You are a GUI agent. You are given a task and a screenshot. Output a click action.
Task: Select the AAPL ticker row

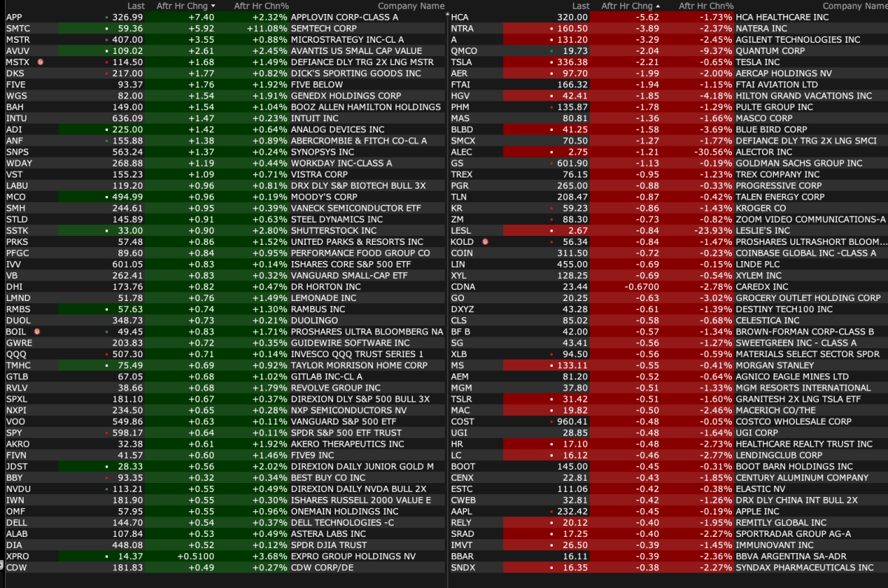(462, 511)
